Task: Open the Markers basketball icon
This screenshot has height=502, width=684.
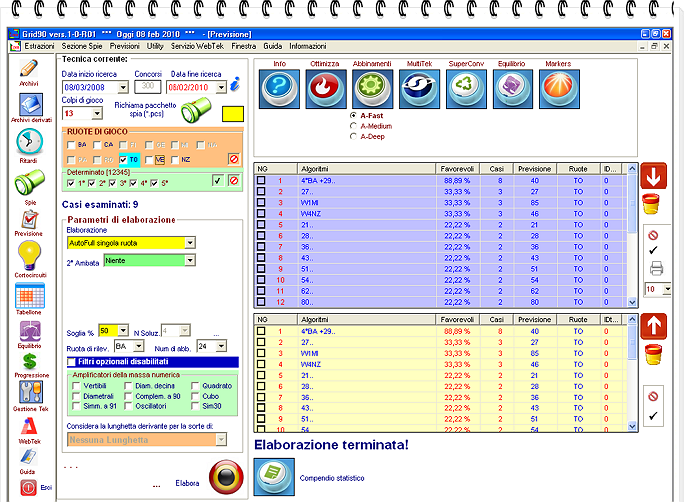Action: point(557,88)
